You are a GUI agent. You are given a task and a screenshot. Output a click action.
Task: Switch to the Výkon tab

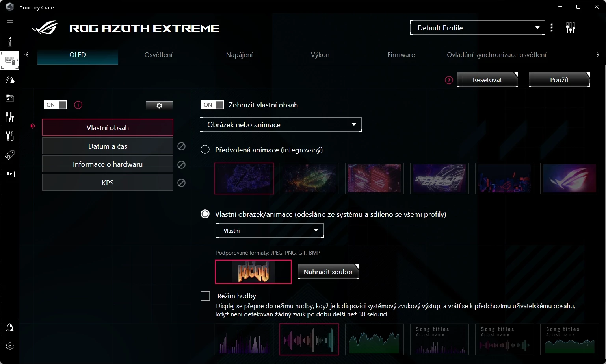point(320,55)
